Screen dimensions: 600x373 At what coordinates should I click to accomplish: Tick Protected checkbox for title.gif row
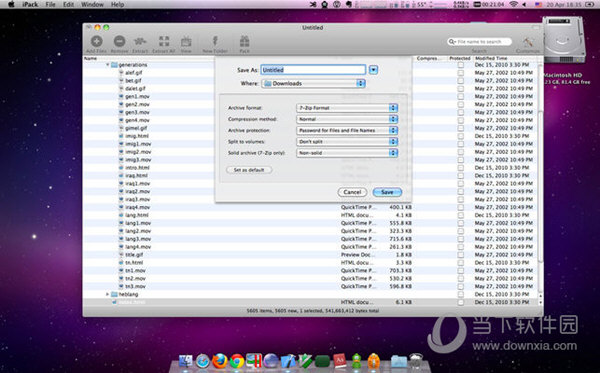460,255
